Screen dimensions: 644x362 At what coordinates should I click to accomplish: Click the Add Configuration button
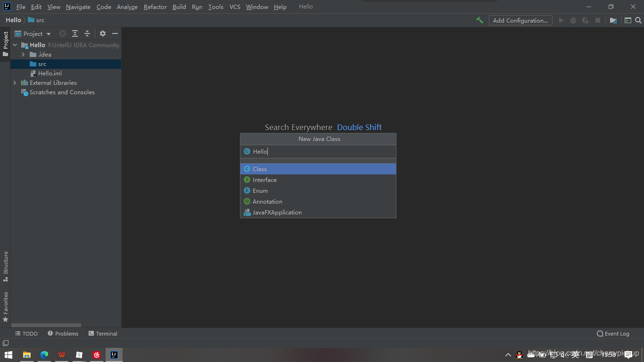520,20
